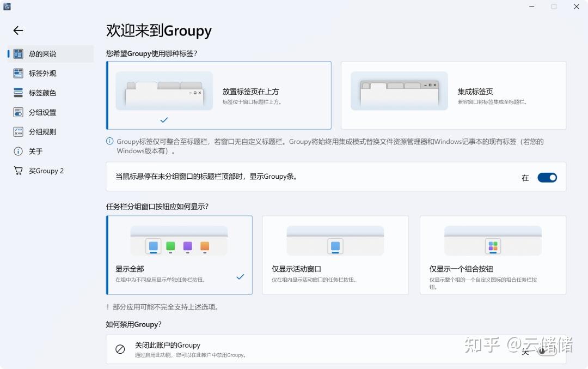This screenshot has width=588, height=369.
Task: Select 仅显示活动窗口 taskbar option
Action: (x=335, y=255)
